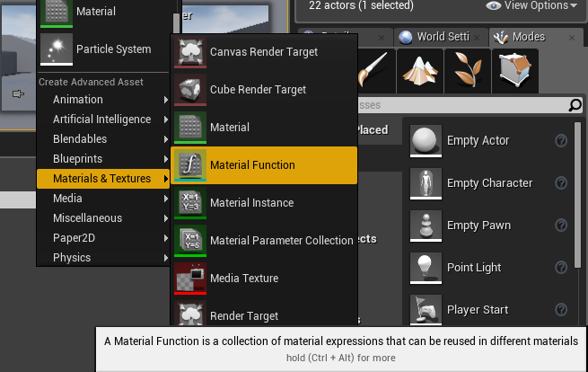Close the World Settings tab
The image size is (588, 372).
tap(477, 38)
